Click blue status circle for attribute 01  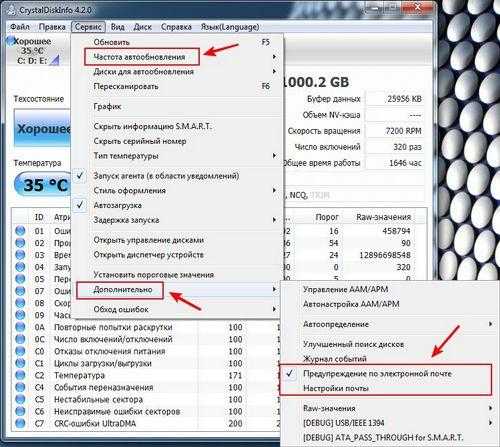click(x=20, y=231)
